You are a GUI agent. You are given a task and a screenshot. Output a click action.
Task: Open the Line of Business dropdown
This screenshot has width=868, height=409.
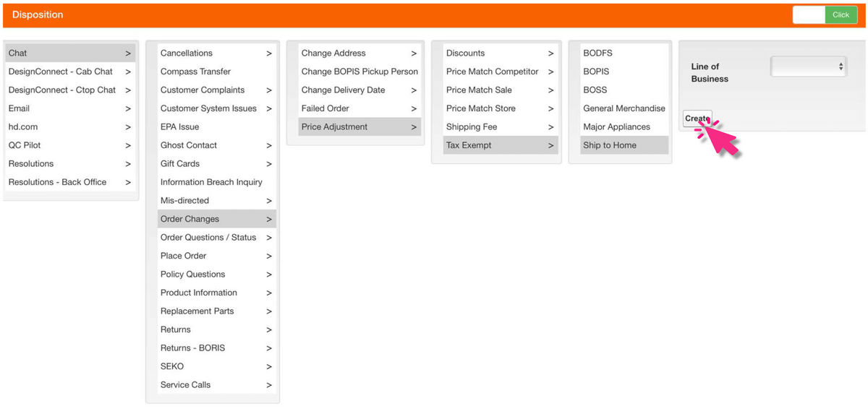click(x=807, y=66)
